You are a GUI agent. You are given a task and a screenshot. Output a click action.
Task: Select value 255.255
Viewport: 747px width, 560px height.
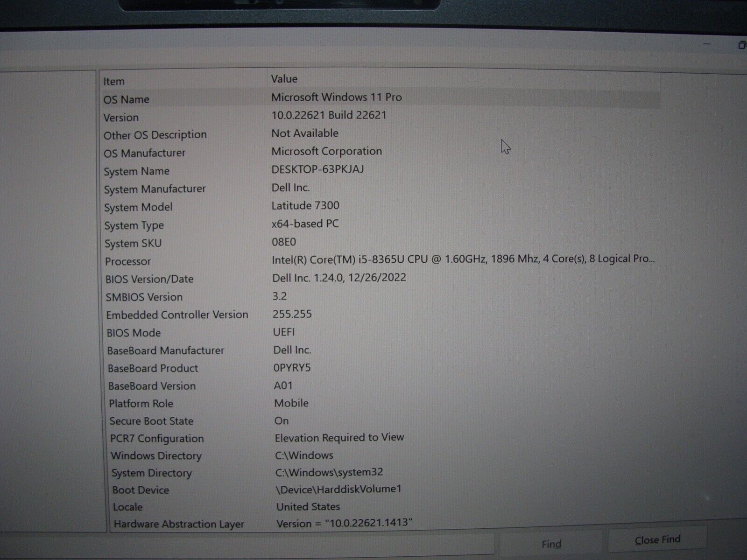[x=292, y=314]
